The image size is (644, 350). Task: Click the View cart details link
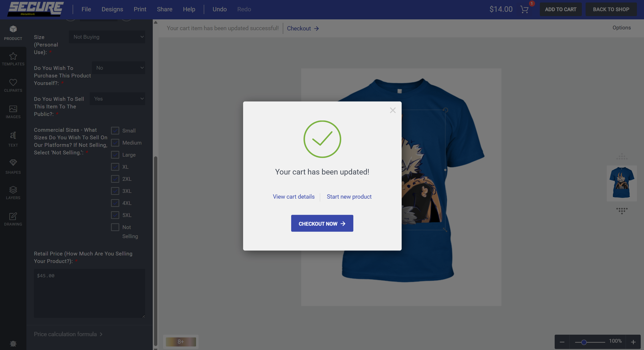coord(294,197)
